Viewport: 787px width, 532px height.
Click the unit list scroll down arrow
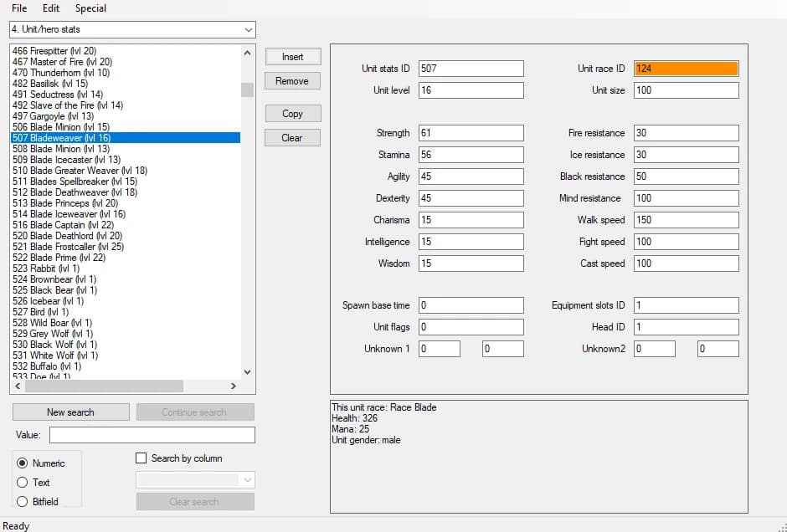pos(247,372)
